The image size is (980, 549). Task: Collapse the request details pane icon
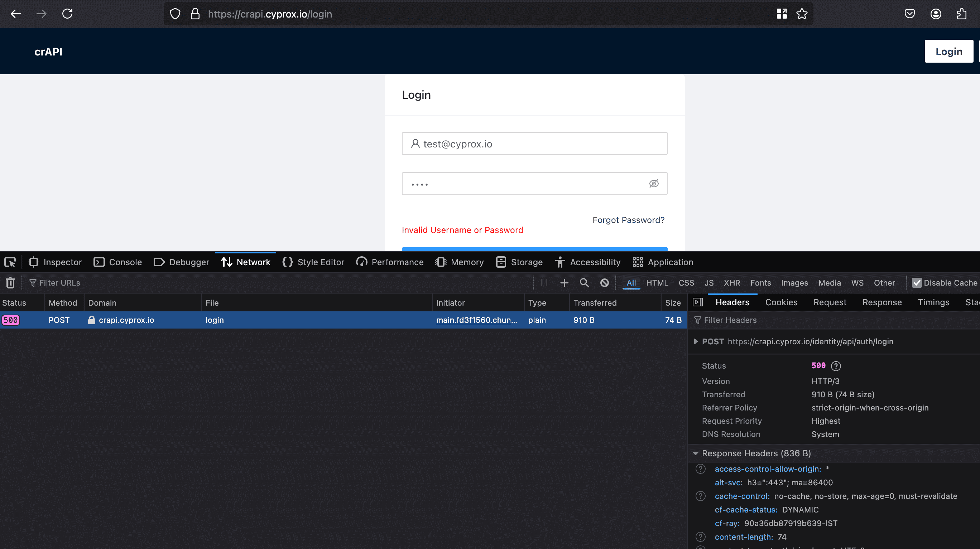pos(698,302)
